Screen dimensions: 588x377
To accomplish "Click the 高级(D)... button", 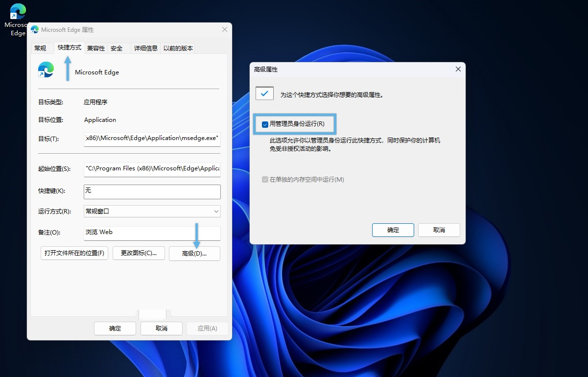I will [x=194, y=254].
